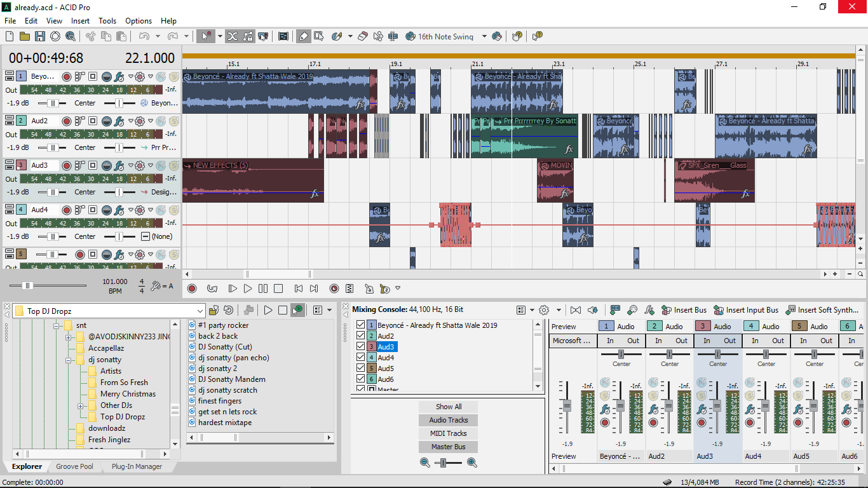Uncheck Aud2 in Mixing Console channel list

point(361,336)
